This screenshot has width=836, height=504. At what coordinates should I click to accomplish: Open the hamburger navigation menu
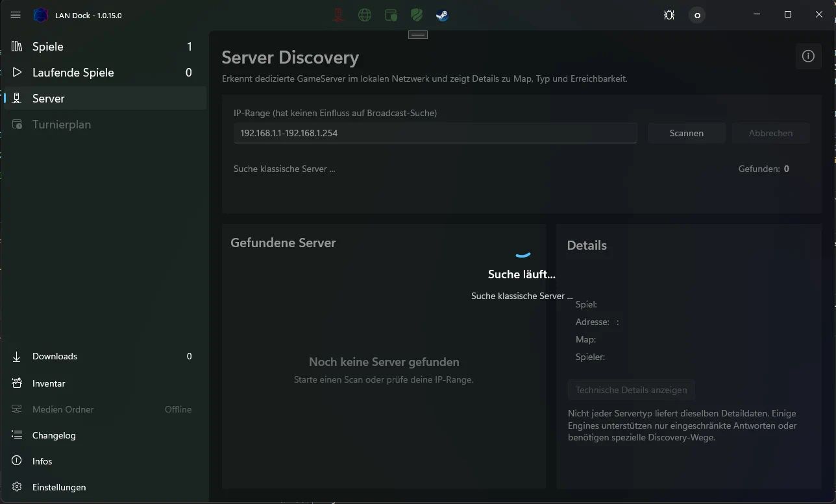coord(16,15)
